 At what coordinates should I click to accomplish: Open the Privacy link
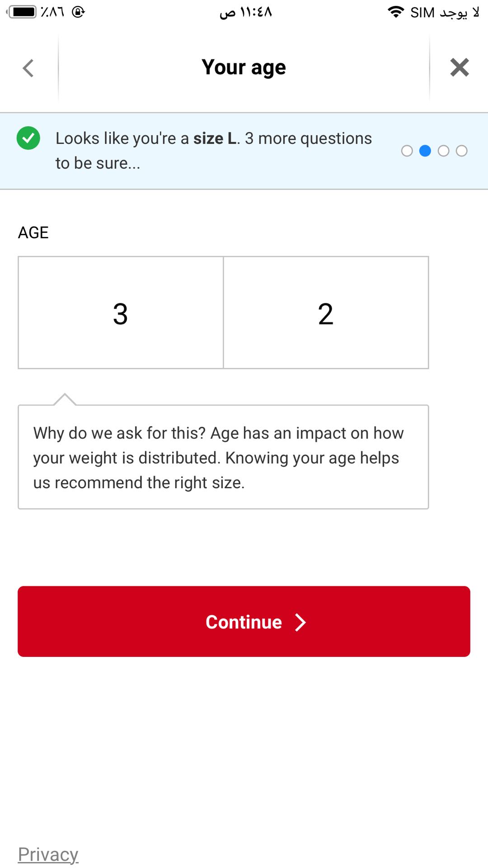(48, 854)
